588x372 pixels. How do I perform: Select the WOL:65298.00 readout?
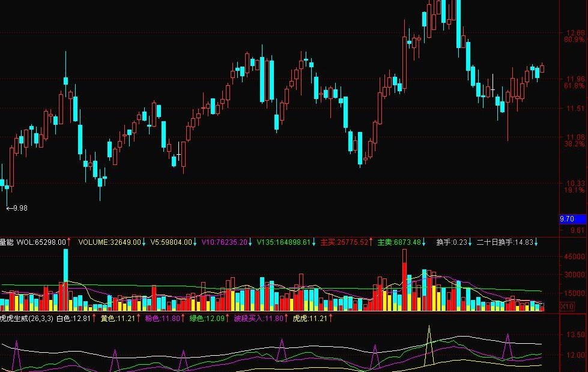41,242
